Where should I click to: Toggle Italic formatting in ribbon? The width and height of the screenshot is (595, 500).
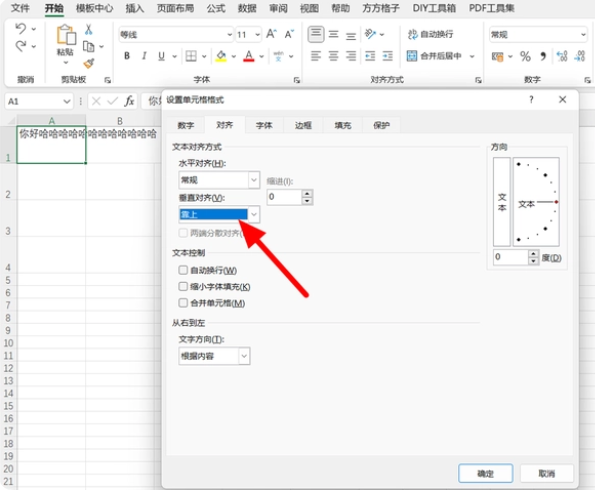pos(144,56)
